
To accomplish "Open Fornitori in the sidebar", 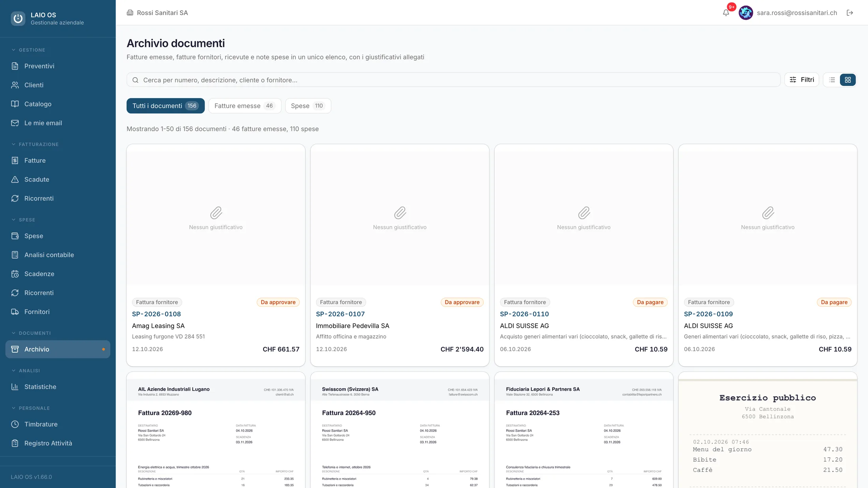I will pyautogui.click(x=58, y=311).
